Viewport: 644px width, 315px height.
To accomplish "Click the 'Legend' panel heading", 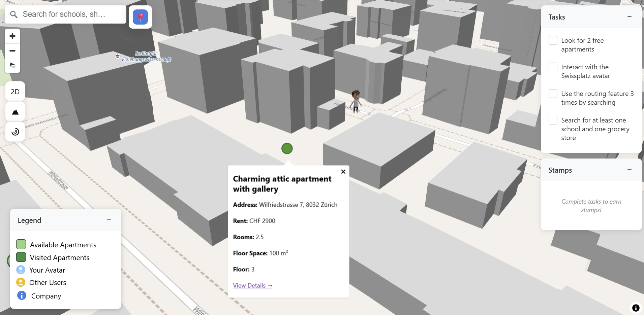I will pos(29,220).
